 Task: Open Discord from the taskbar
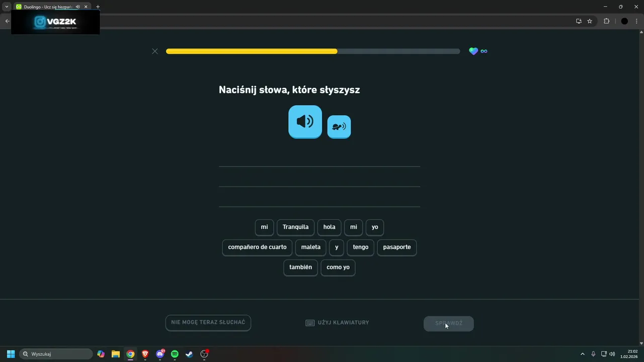pyautogui.click(x=160, y=354)
